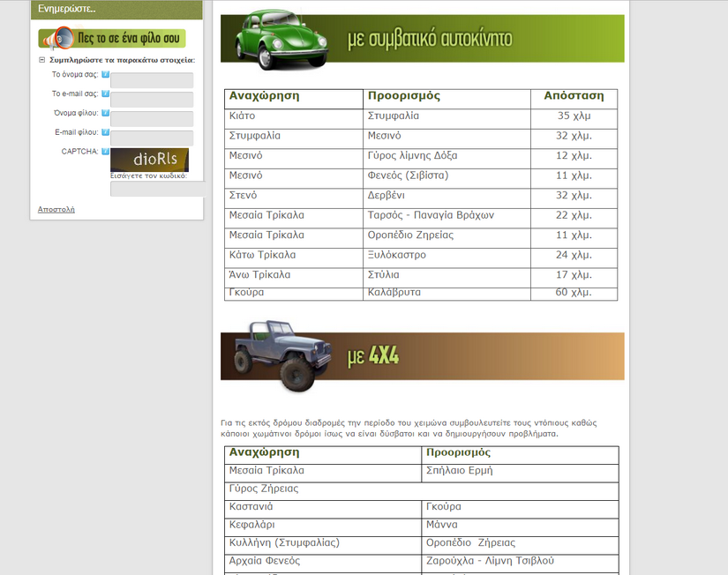
Task: Click the help icon next to "Το όνομα σας"
Action: tap(108, 74)
